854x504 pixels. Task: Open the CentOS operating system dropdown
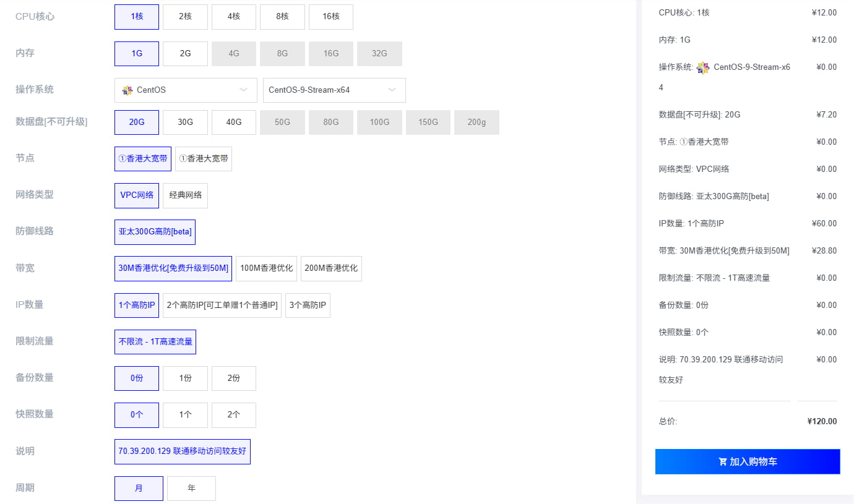[x=186, y=90]
